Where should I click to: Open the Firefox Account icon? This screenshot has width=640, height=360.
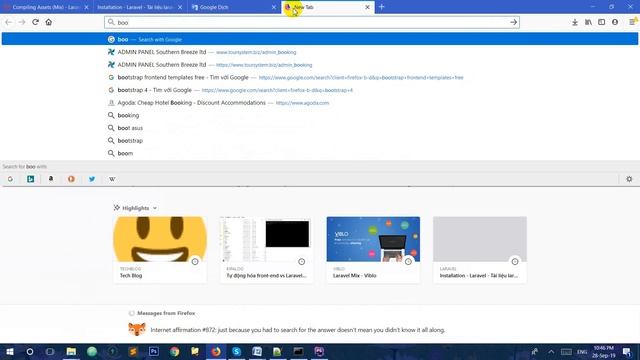[x=615, y=22]
